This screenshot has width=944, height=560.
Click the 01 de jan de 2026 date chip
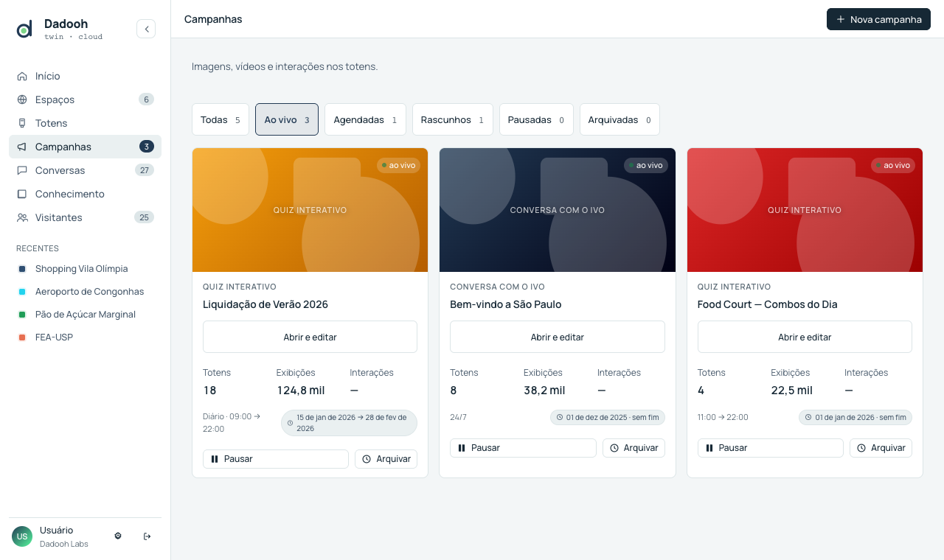[x=855, y=418]
